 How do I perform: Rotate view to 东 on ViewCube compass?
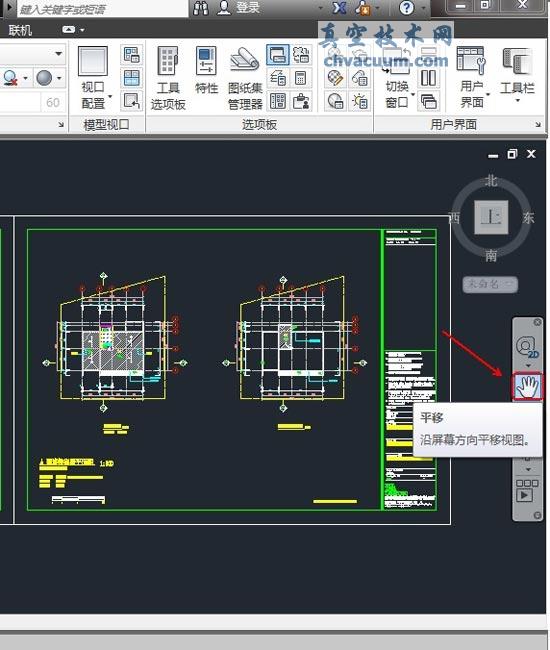(528, 218)
